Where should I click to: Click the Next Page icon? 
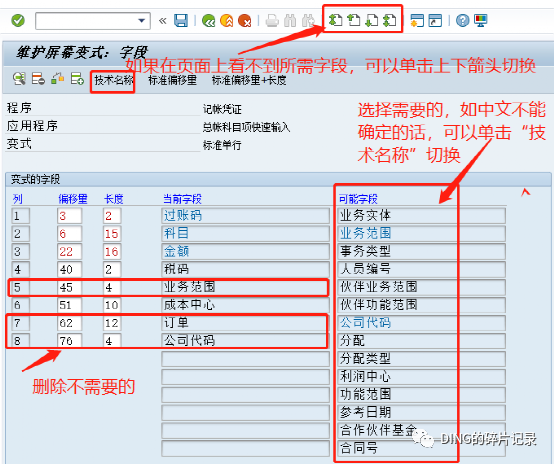tap(371, 20)
